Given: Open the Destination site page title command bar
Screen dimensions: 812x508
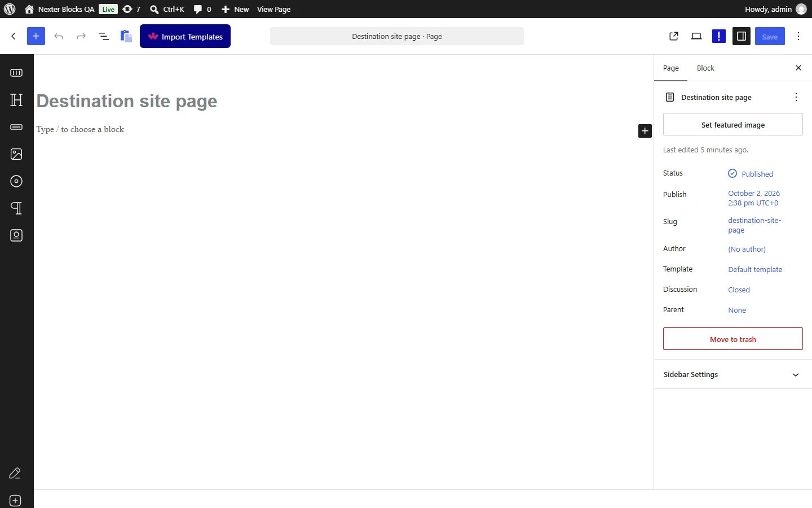Looking at the screenshot, I should coord(397,36).
